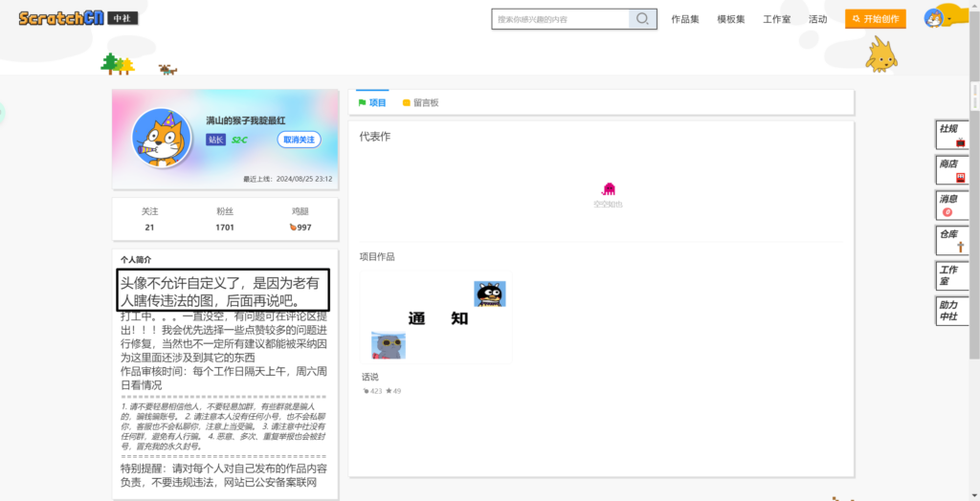980x501 pixels.
Task: Open the 通知 project thumbnail
Action: (436, 319)
